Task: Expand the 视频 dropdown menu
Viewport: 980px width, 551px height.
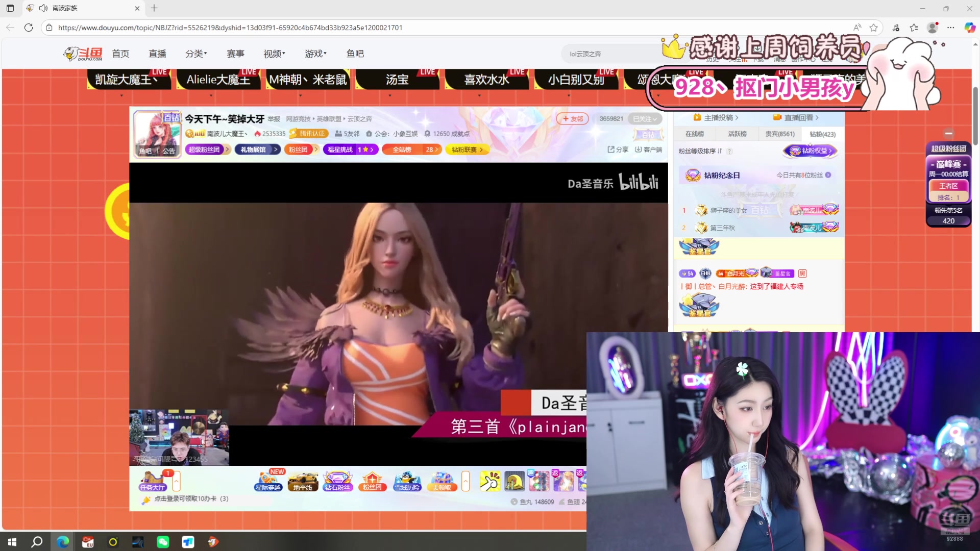Action: pos(274,54)
